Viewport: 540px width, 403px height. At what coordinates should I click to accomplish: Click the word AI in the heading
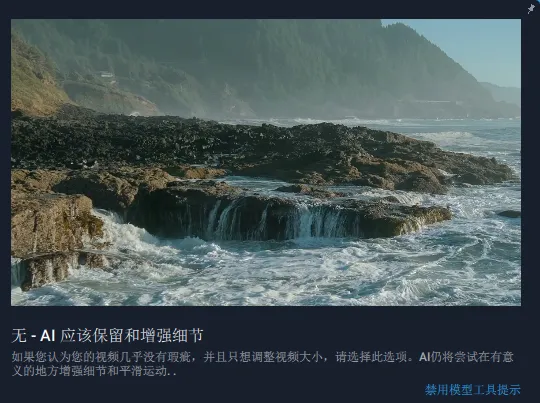pyautogui.click(x=48, y=335)
